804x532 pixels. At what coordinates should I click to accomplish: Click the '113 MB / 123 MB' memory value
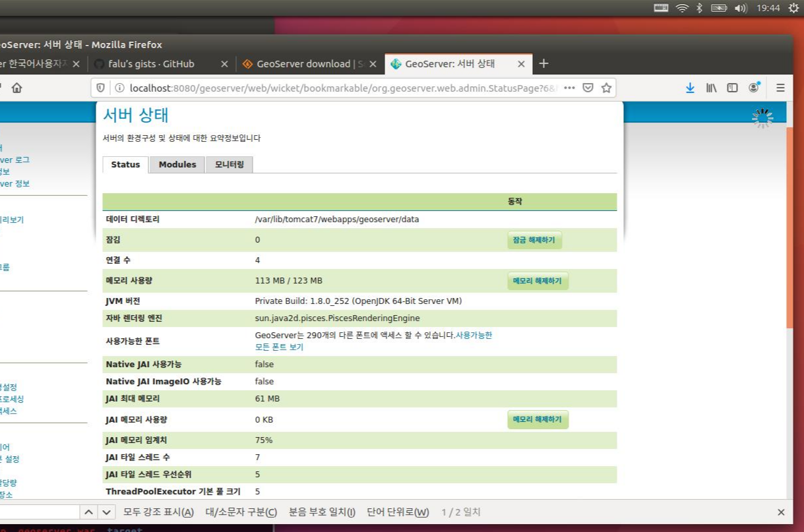pyautogui.click(x=289, y=281)
